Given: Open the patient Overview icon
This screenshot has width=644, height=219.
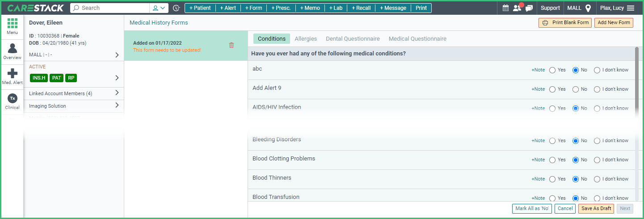Looking at the screenshot, I should [x=13, y=48].
